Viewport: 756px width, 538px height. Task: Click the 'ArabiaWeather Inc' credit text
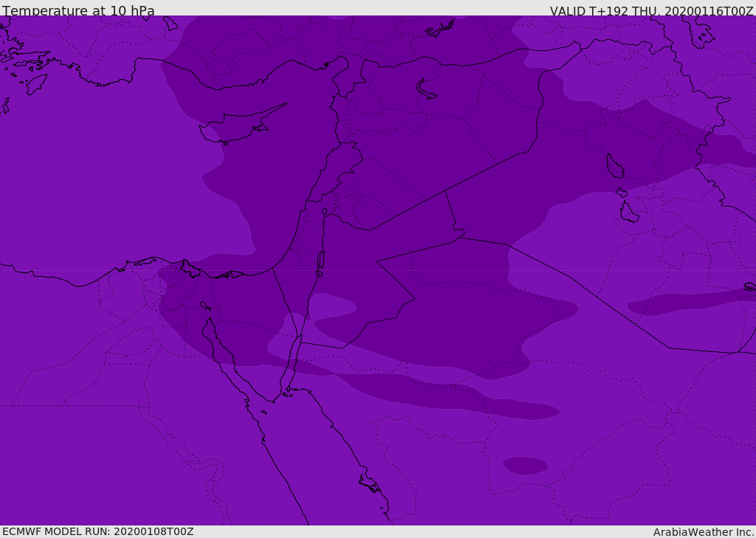(704, 532)
